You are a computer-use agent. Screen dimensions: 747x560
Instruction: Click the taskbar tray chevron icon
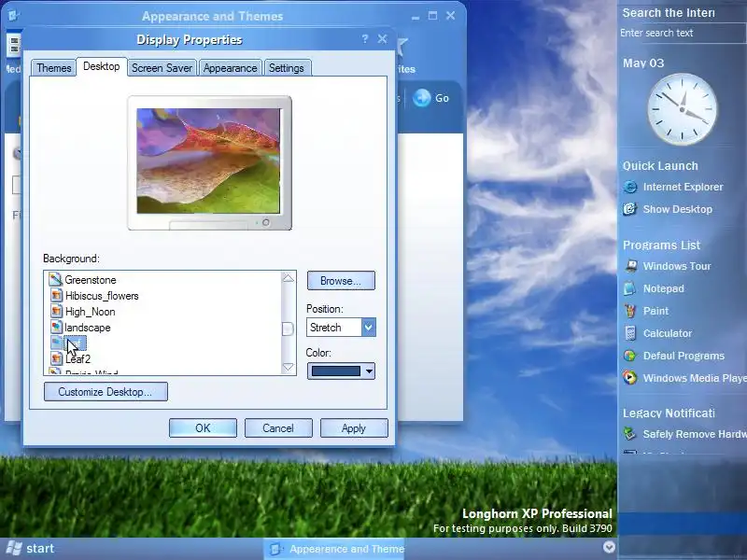[609, 547]
